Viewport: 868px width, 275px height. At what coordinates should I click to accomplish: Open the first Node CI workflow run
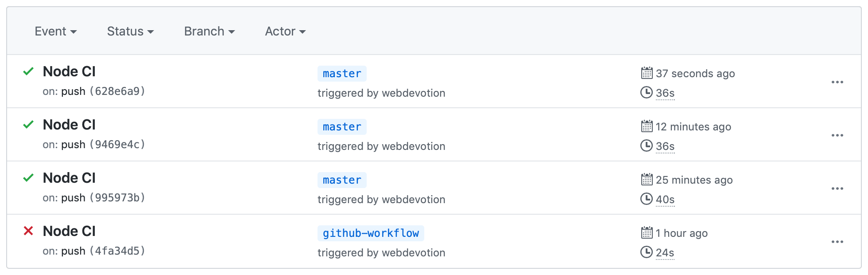[69, 71]
